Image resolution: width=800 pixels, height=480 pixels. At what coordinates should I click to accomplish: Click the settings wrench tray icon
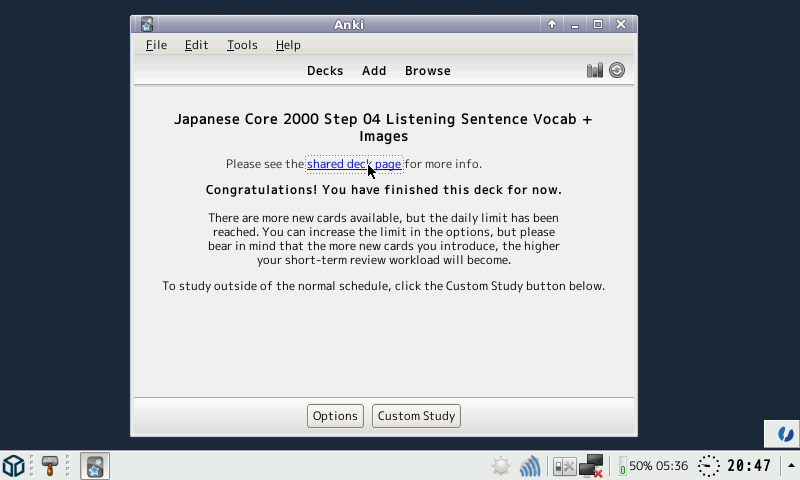pyautogui.click(x=565, y=466)
